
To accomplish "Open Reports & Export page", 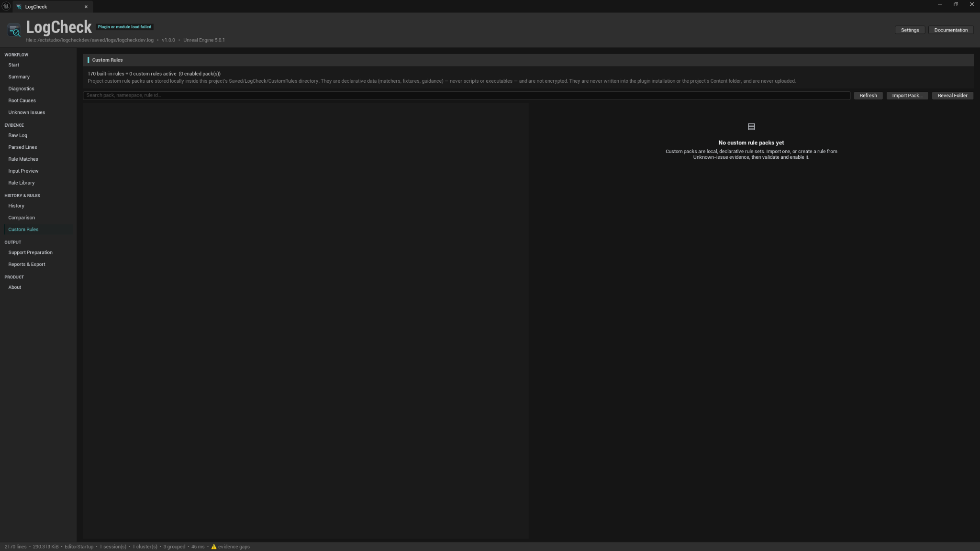I will [x=38, y=264].
